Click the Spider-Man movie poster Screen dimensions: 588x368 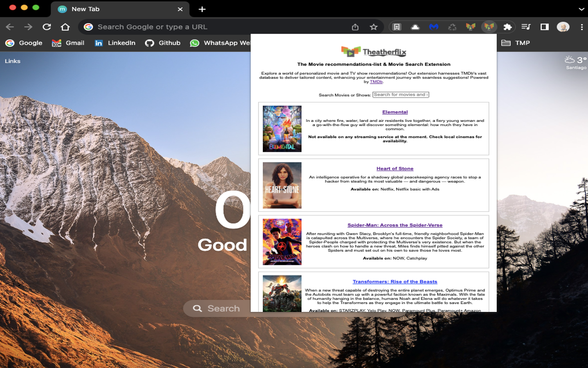[x=282, y=242]
